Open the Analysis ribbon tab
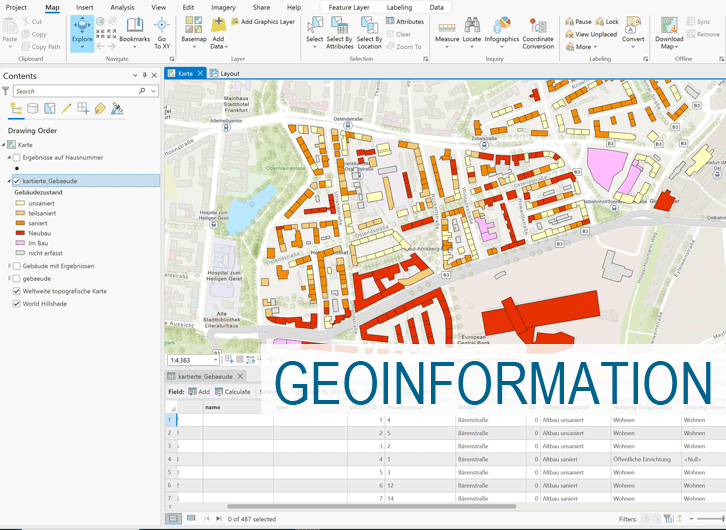726x530 pixels. tap(122, 7)
